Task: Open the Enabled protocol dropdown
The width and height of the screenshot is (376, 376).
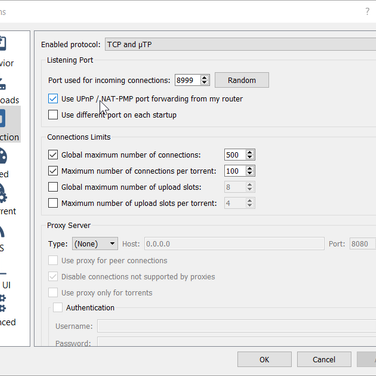Action: (x=240, y=44)
